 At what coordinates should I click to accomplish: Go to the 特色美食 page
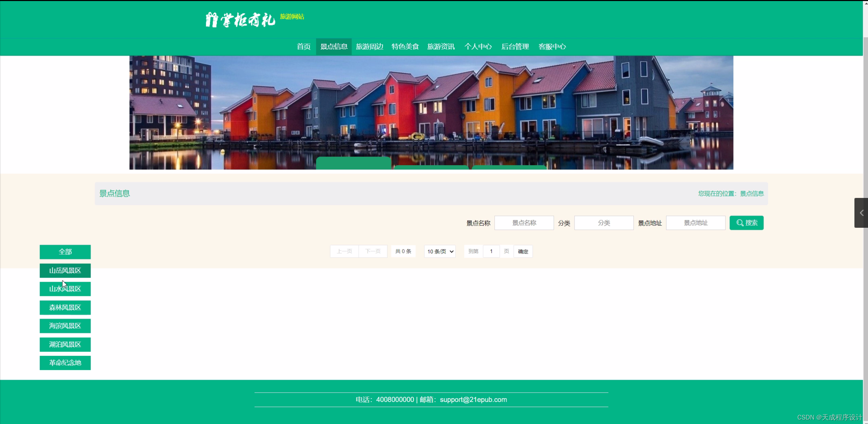[x=405, y=47]
